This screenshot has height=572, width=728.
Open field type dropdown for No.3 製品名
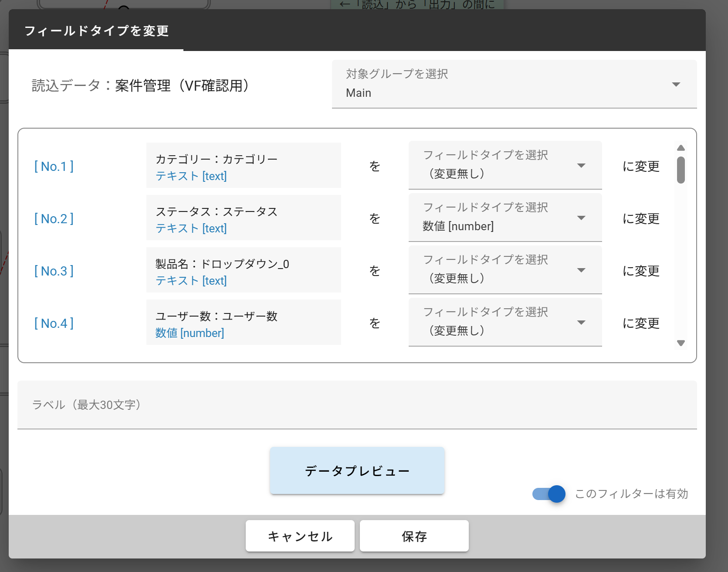[x=505, y=270]
